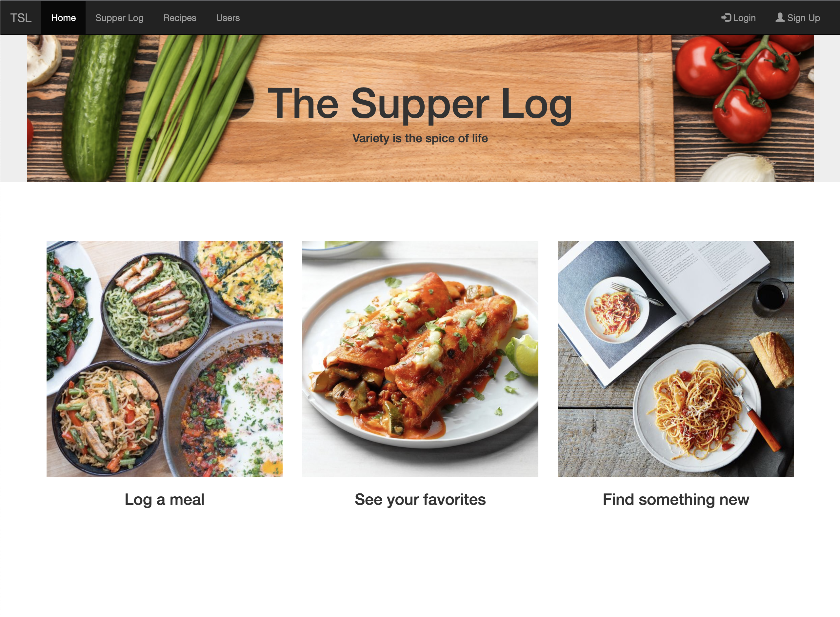Open the Supper Log menu item
Screen dimensions: 840x617
pyautogui.click(x=119, y=18)
